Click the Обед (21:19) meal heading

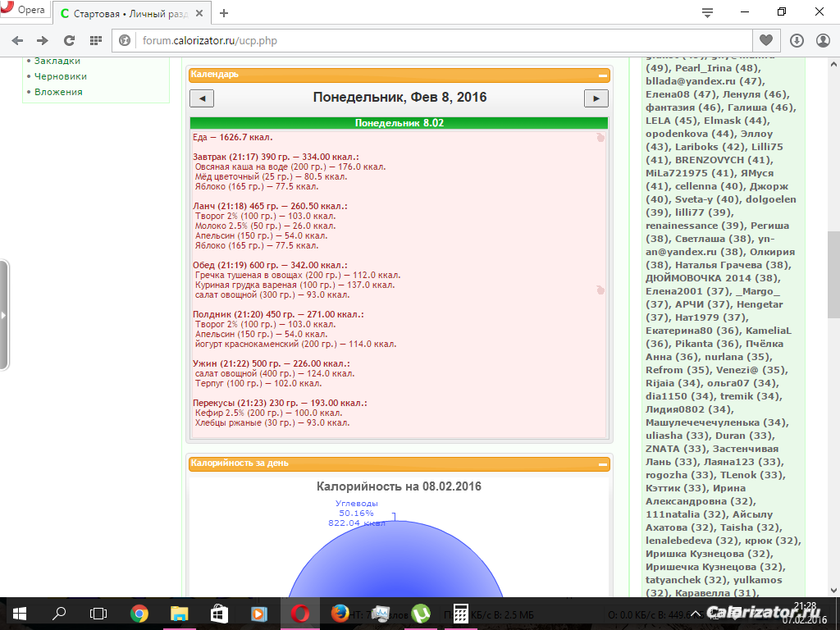[270, 265]
